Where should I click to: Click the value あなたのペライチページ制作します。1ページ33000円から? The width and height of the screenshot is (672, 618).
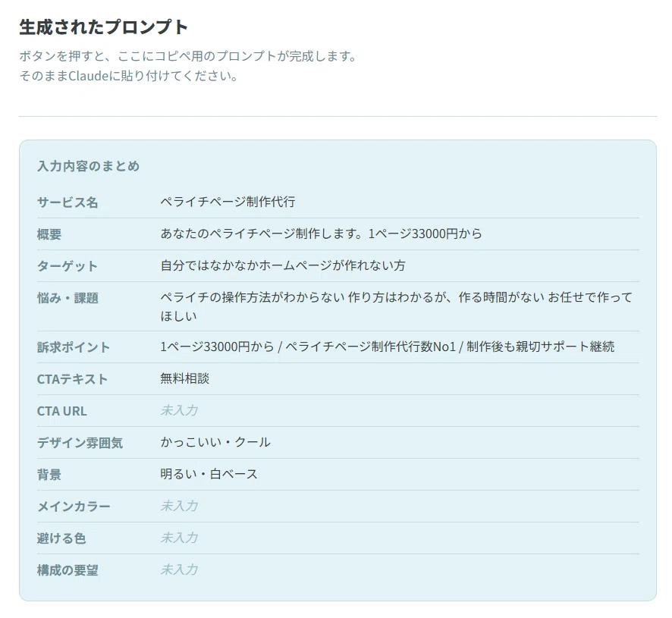pos(321,234)
